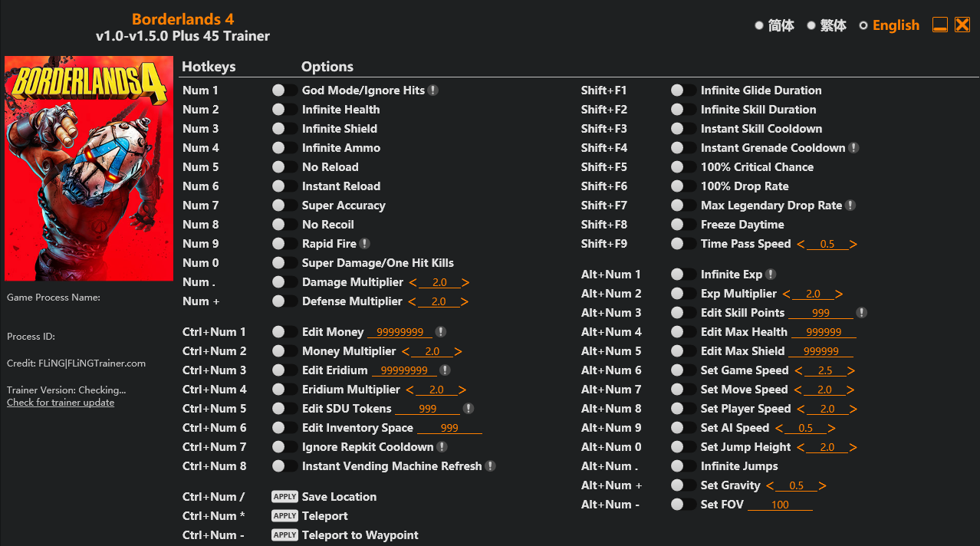Click the info icon beside God Mode/Ignore Hits
The width and height of the screenshot is (980, 546).
[x=433, y=90]
